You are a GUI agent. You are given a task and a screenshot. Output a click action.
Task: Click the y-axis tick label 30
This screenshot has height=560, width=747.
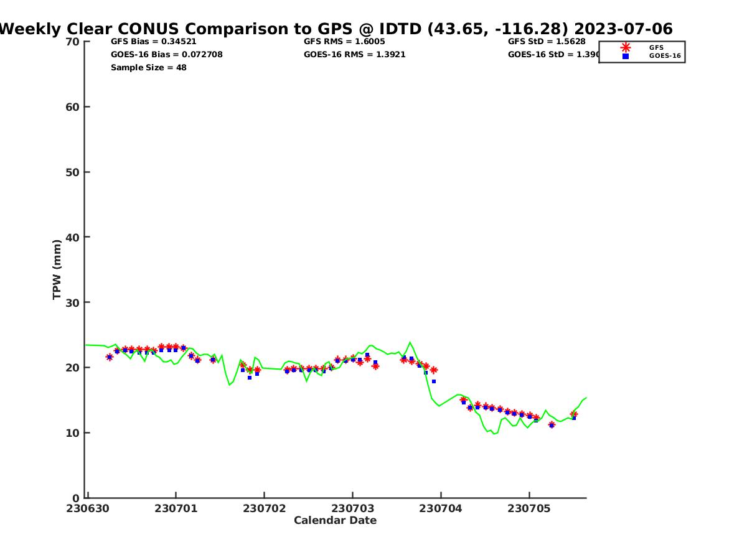click(x=72, y=302)
